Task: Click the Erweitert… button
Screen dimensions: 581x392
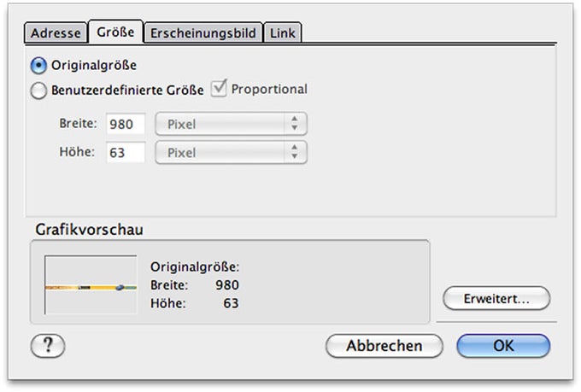Action: click(496, 300)
